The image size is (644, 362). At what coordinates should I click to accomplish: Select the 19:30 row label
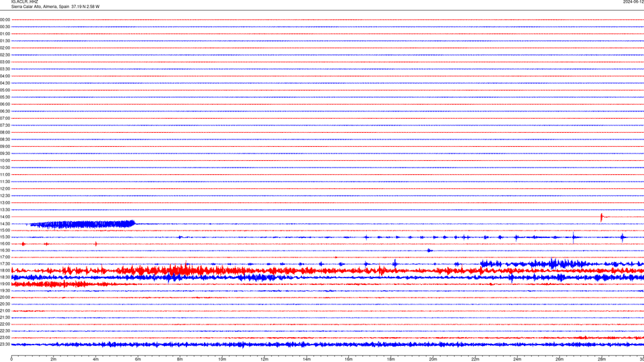(5, 290)
